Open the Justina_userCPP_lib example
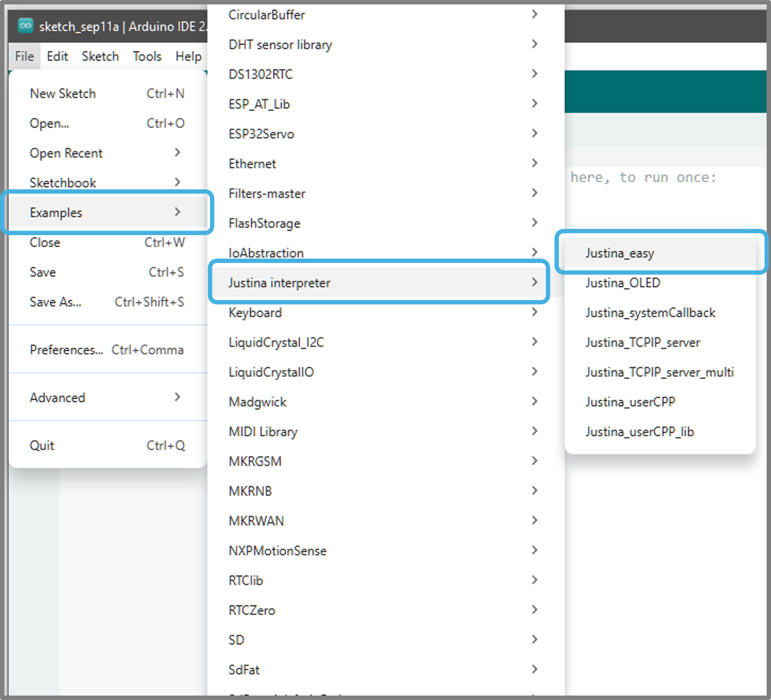 coord(639,431)
